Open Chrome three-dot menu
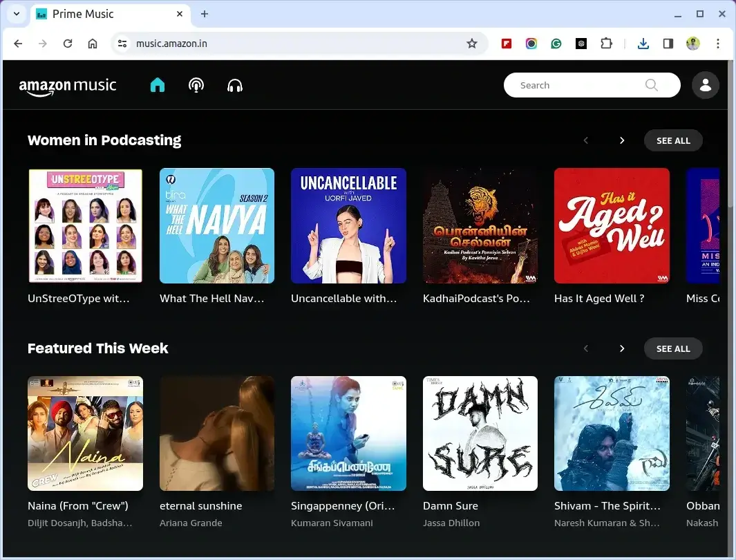The width and height of the screenshot is (736, 560). pos(718,44)
